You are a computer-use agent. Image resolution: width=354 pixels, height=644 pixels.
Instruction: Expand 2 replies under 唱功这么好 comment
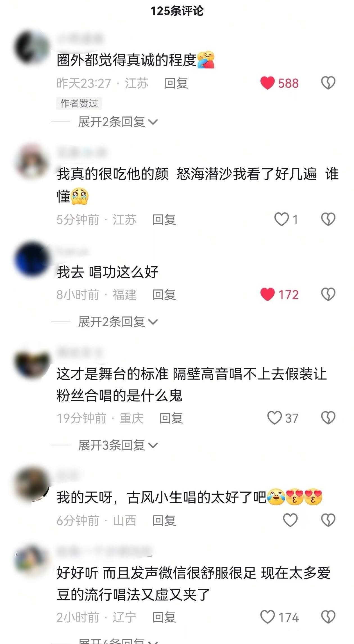(118, 322)
